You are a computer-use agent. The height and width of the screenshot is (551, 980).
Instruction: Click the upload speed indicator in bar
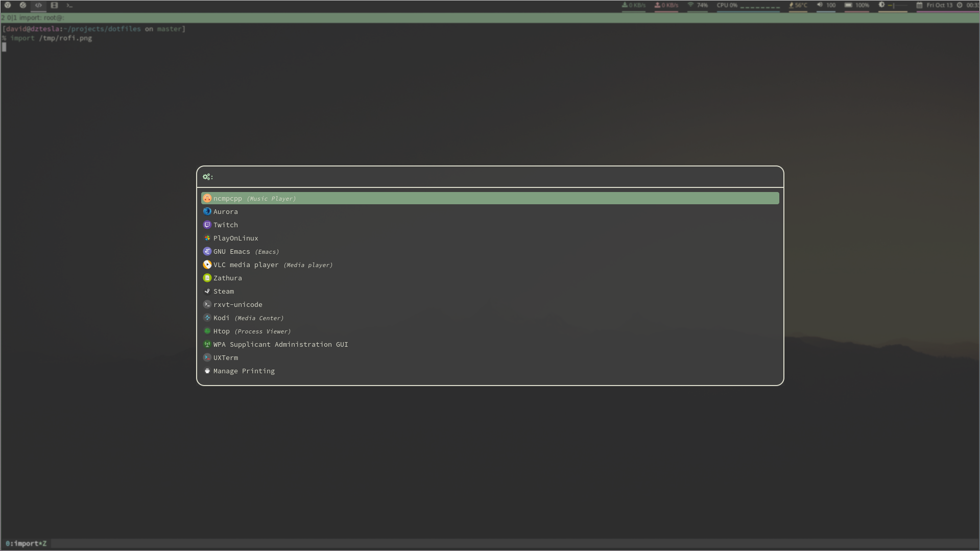[666, 5]
